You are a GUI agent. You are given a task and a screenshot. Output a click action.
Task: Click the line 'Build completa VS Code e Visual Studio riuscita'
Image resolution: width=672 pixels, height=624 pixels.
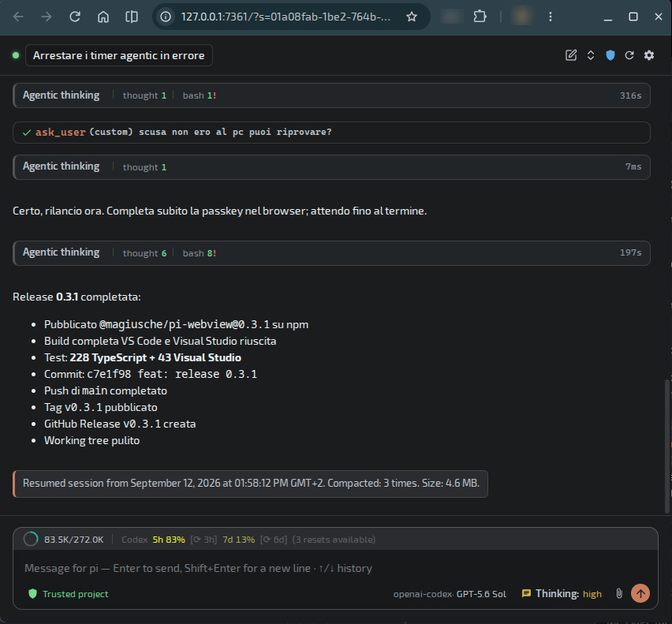pyautogui.click(x=160, y=341)
